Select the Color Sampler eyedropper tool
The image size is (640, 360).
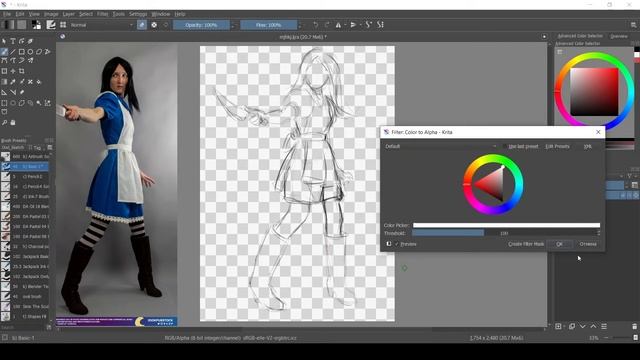click(13, 82)
